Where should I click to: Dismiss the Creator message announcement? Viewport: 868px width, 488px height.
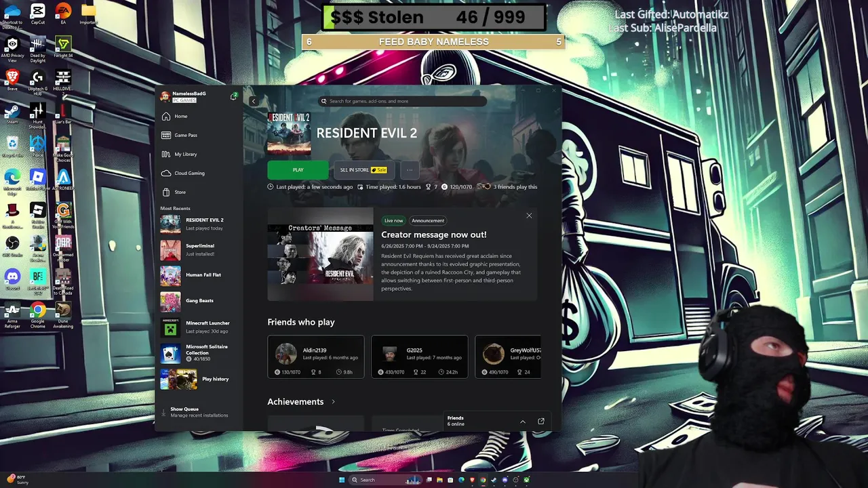[529, 216]
